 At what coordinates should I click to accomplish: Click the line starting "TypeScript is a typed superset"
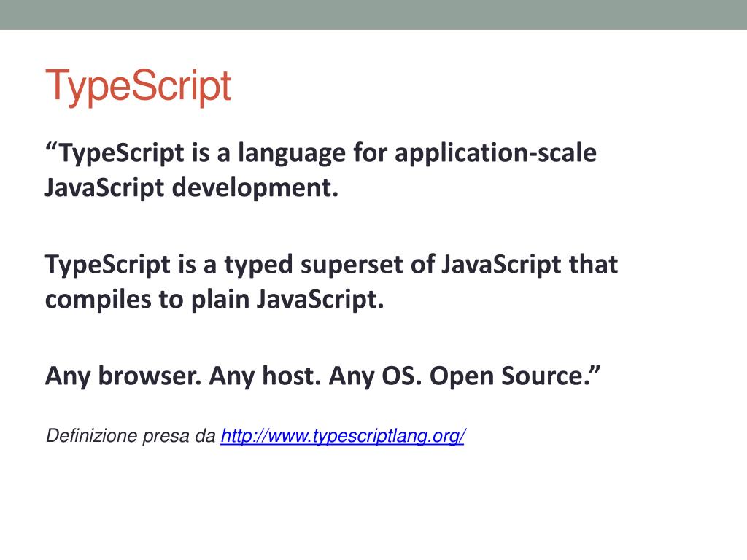click(x=332, y=264)
